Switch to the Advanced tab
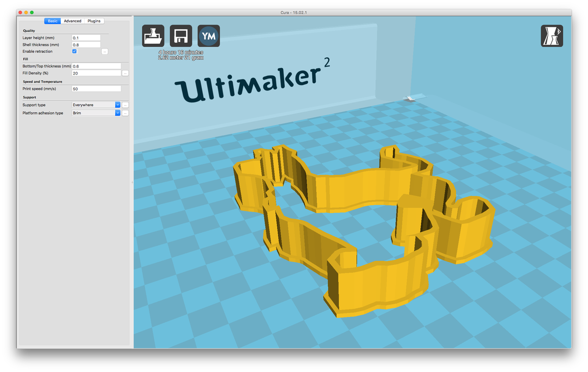The width and height of the screenshot is (588, 372). 73,21
